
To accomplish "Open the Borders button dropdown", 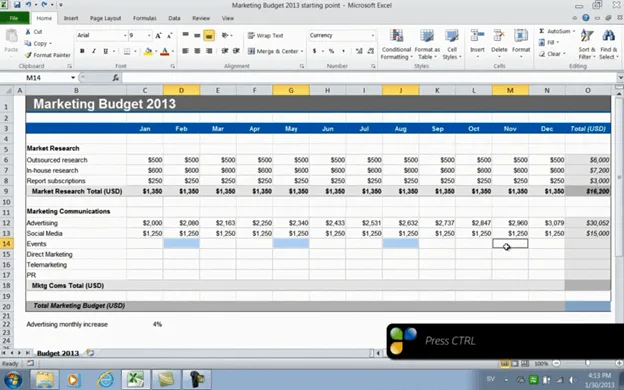I will (135, 51).
